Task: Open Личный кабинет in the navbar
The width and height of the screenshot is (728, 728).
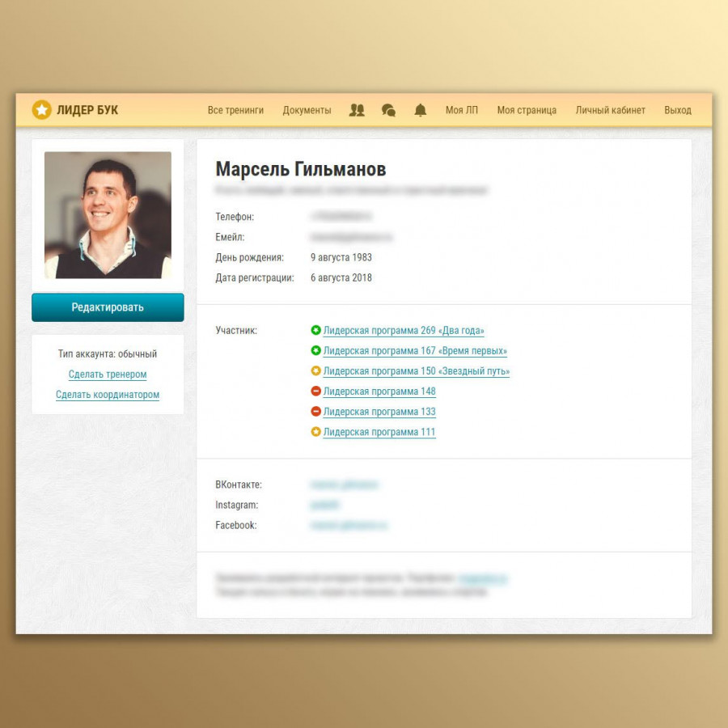Action: tap(610, 110)
